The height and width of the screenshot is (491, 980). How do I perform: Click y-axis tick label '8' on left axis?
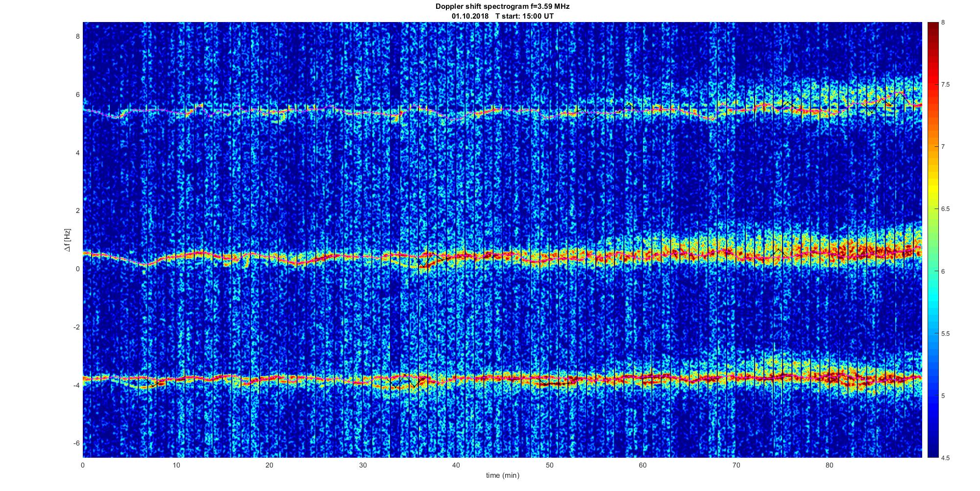click(x=77, y=37)
